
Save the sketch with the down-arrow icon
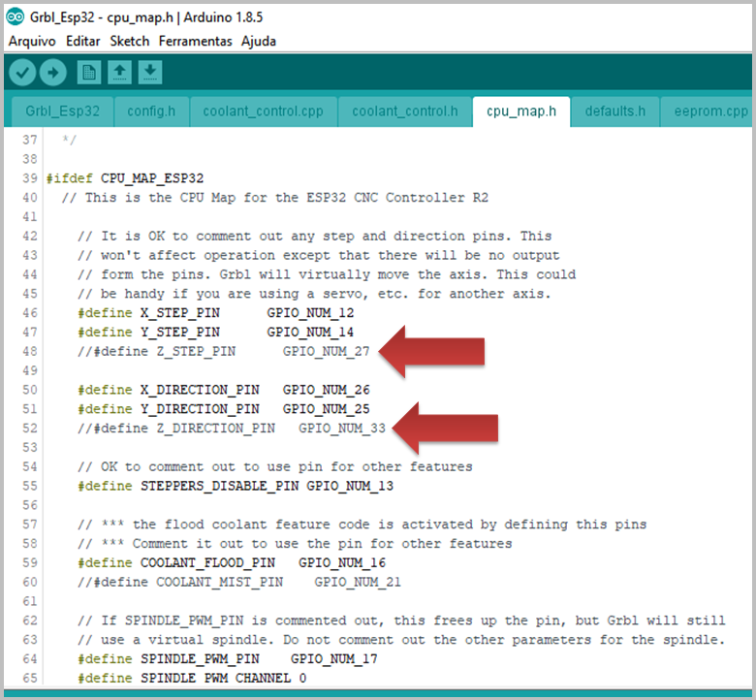150,73
